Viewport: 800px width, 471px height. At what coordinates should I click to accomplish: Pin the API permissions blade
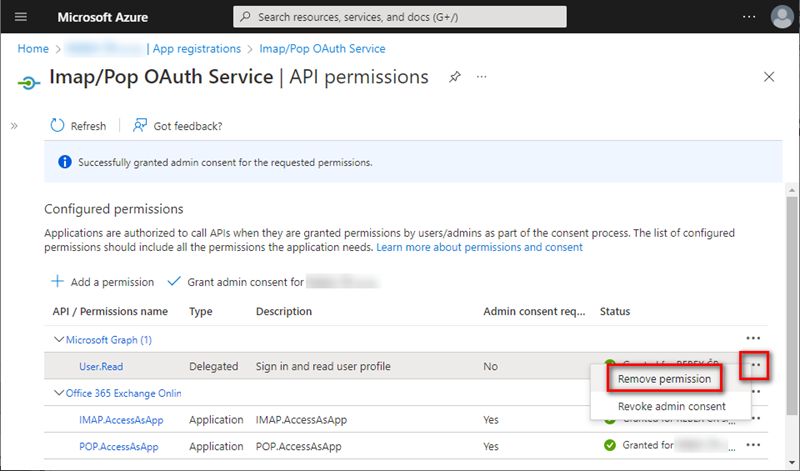pos(455,77)
